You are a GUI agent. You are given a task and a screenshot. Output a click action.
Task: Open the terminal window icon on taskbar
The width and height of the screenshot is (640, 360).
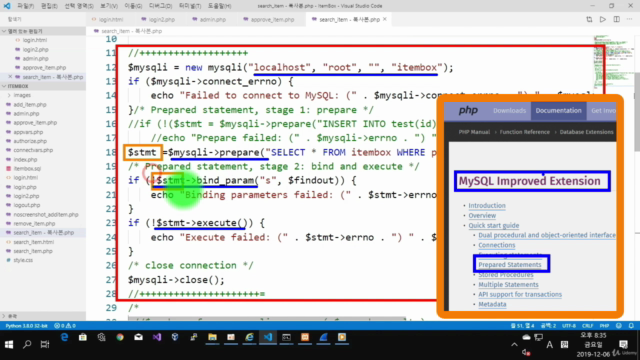pos(286,337)
